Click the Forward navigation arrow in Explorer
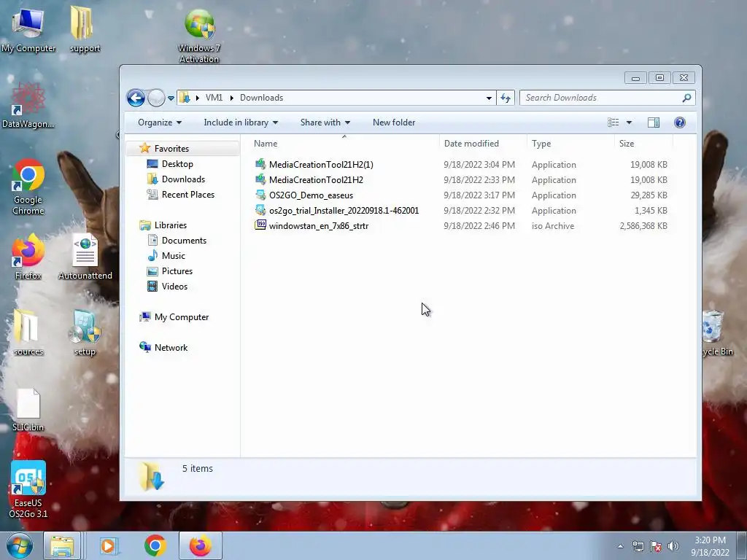Screen dimensions: 747x560 [x=156, y=98]
